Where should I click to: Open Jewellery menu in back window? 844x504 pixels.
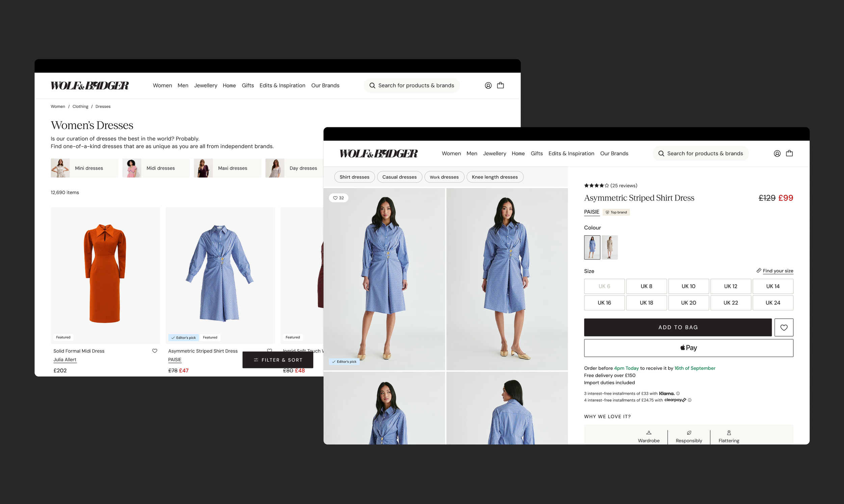click(x=206, y=86)
